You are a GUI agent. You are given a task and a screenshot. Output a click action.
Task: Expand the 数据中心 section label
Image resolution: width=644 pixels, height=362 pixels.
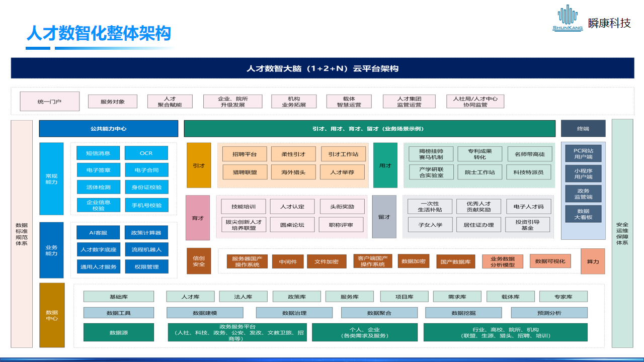[51, 316]
